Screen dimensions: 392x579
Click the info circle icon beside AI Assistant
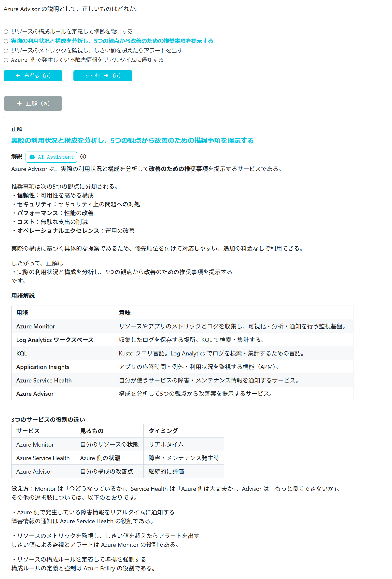click(x=83, y=157)
